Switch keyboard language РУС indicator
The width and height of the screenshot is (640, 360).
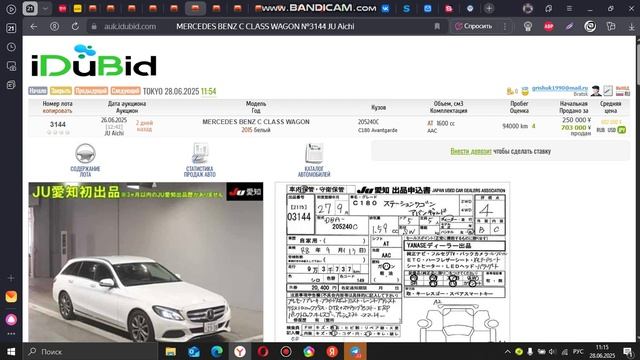pyautogui.click(x=578, y=351)
